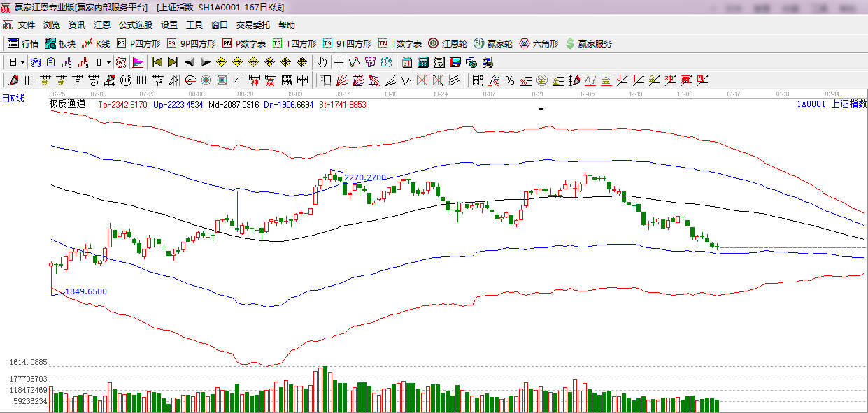Viewport: 868px width, 413px height.
Task: Jump to first bar arrow icon
Action: [157, 62]
